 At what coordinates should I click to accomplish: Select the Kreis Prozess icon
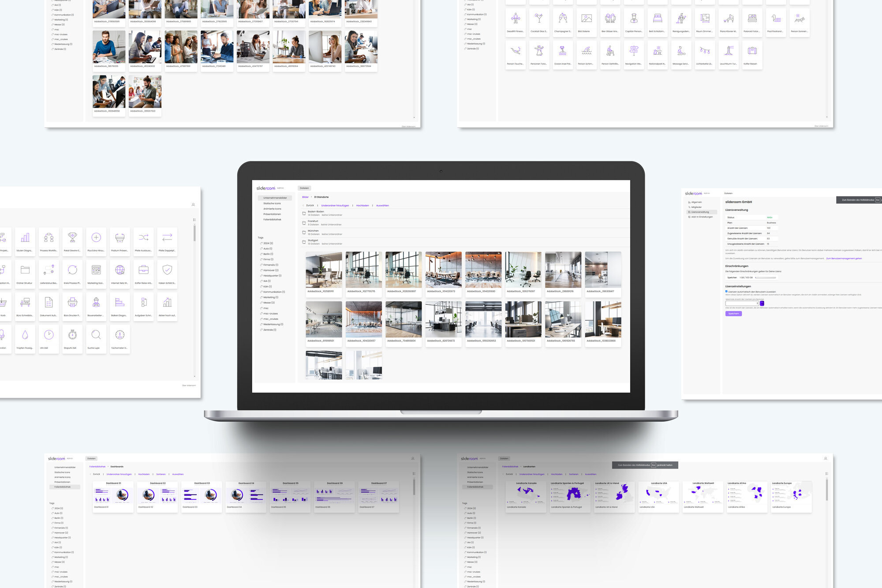(72, 273)
